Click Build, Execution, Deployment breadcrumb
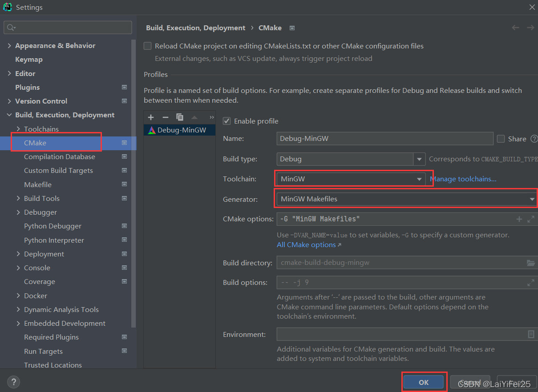The width and height of the screenshot is (538, 392). [x=195, y=28]
